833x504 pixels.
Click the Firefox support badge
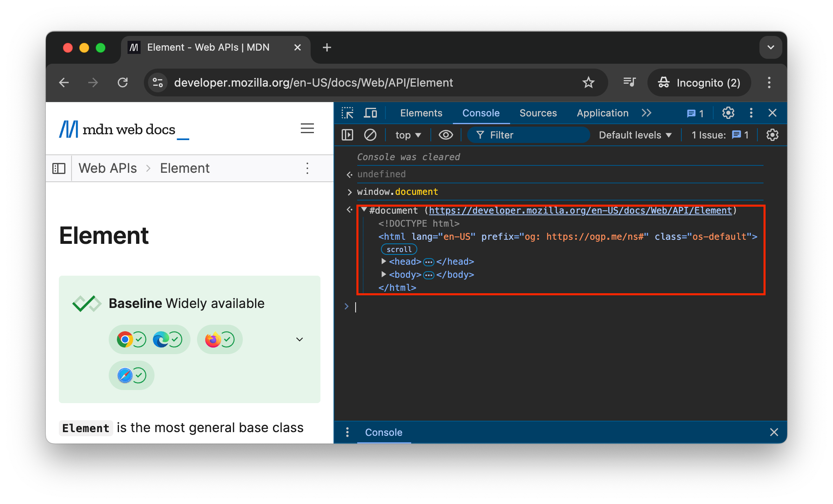click(x=220, y=339)
